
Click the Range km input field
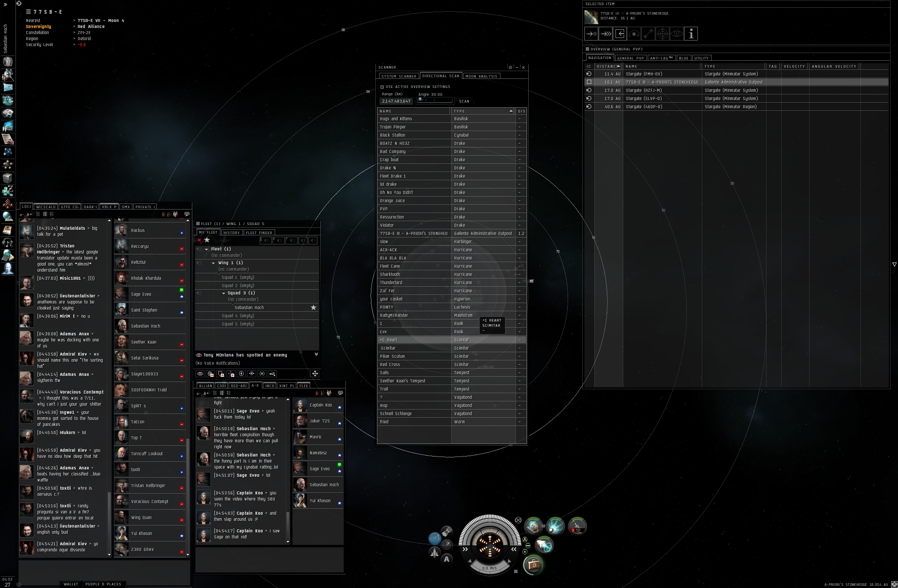(x=396, y=101)
